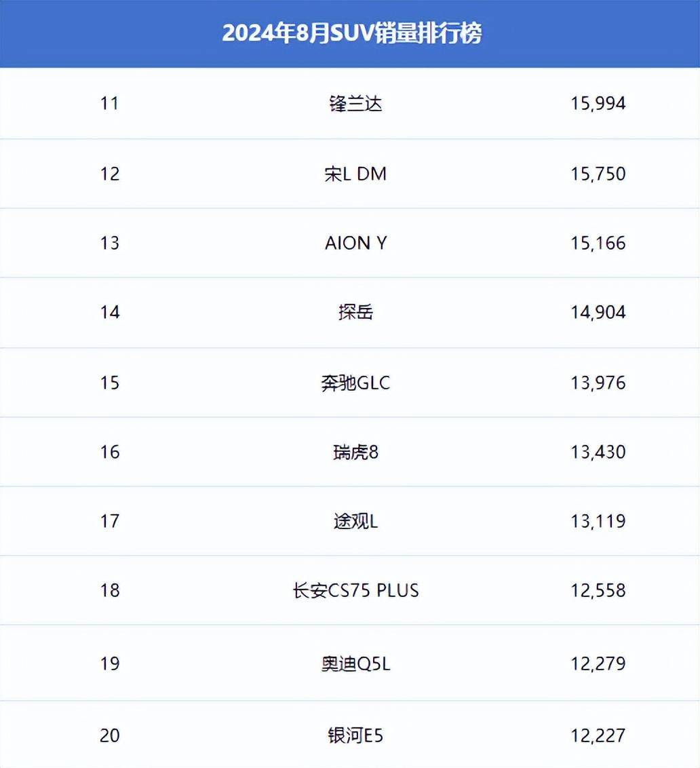Select rank number 17
Viewport: 700px width, 768px height.
coord(110,520)
